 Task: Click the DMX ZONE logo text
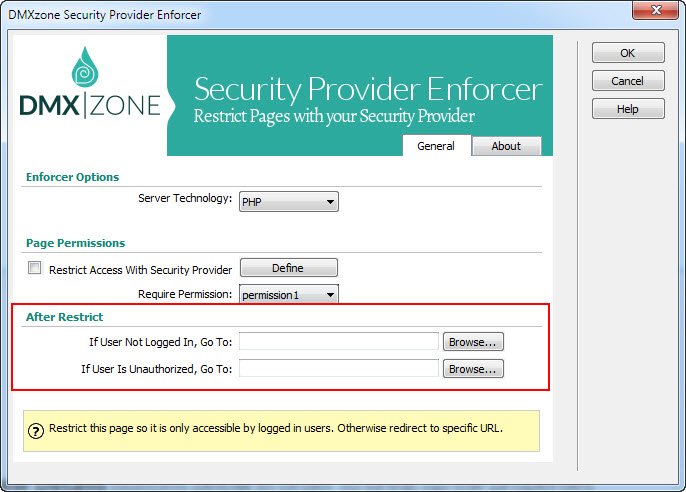(90, 106)
